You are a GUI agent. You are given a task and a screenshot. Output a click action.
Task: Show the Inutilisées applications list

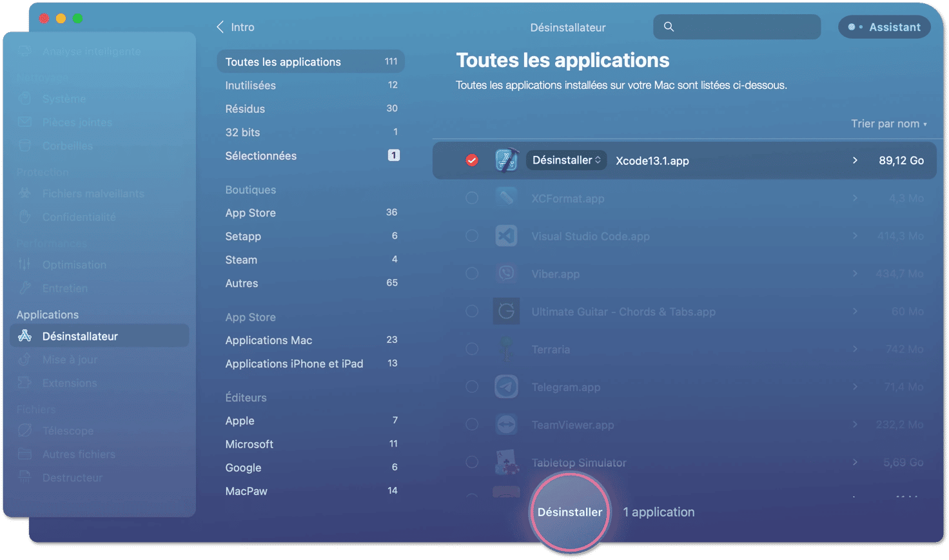(311, 85)
